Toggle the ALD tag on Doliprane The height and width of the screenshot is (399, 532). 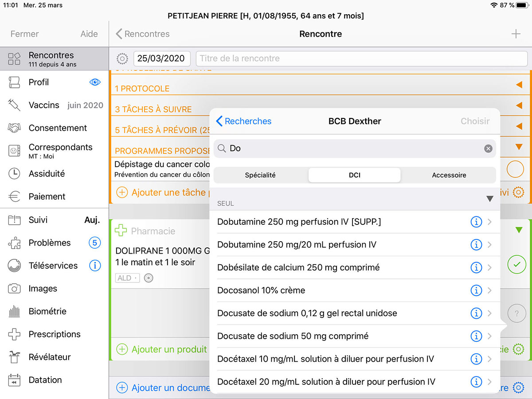[128, 278]
